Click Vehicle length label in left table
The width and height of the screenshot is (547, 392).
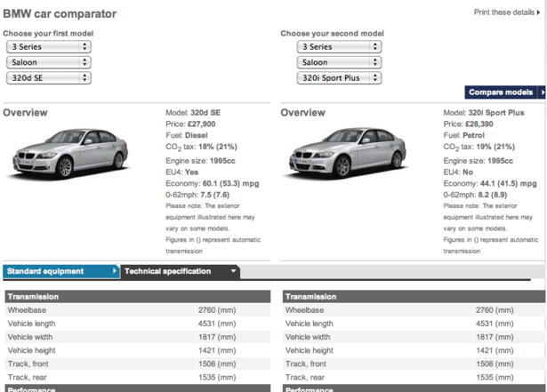point(31,324)
